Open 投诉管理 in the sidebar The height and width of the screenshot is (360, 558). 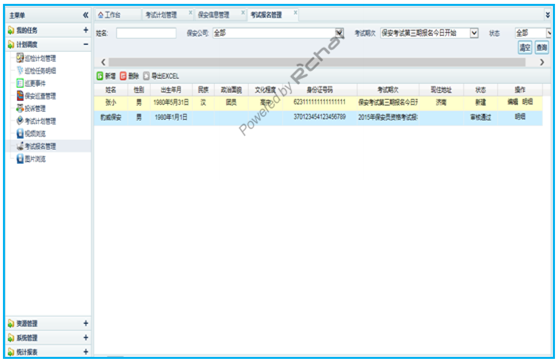click(x=31, y=108)
